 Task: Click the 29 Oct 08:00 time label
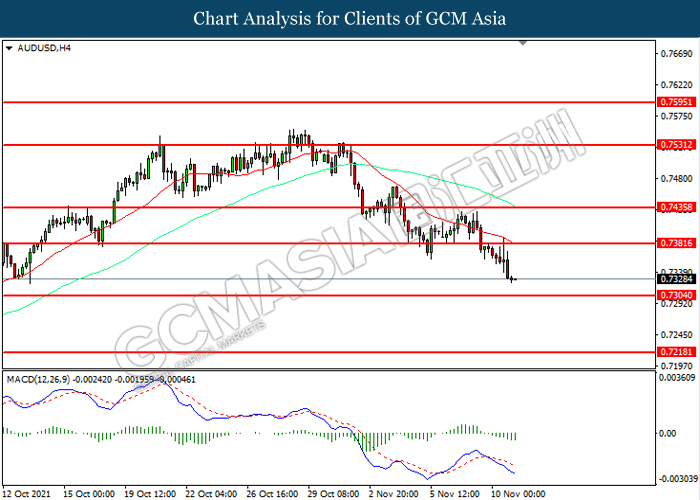click(333, 493)
